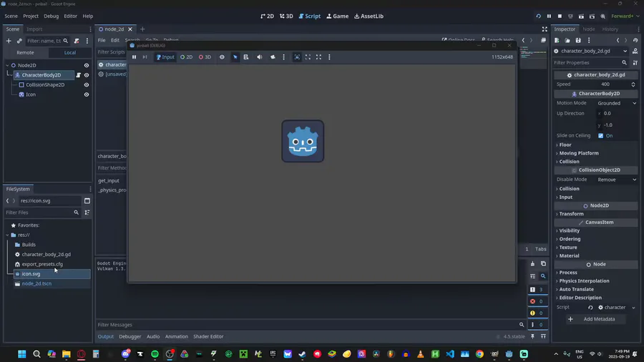
Task: Activate the select tool in game toolbar
Action: coord(235,57)
